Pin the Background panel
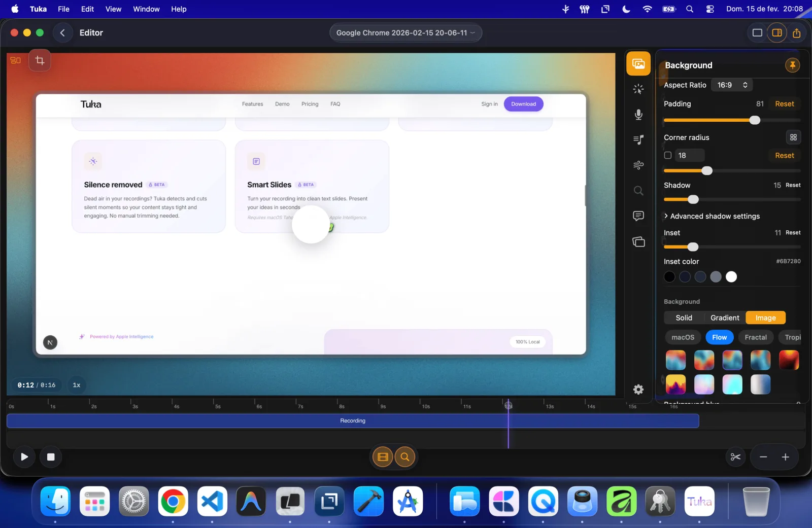The image size is (812, 528). coord(792,65)
